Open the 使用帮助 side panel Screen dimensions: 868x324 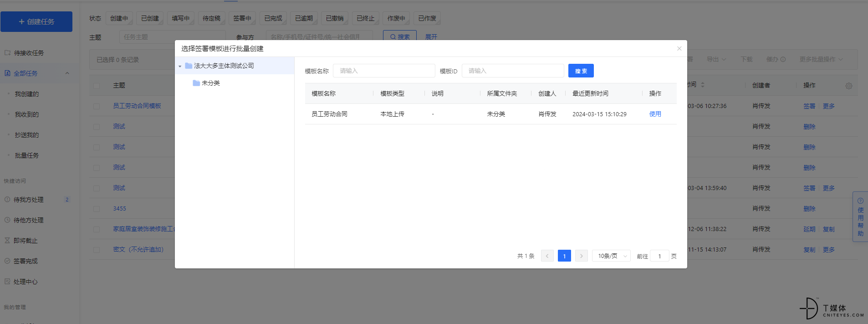860,216
